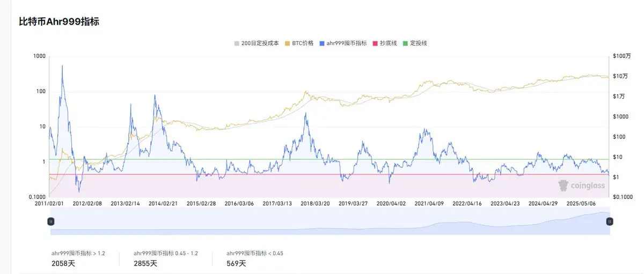The height and width of the screenshot is (274, 644).
Task: Click the 1000 left axis value
Action: (40, 56)
